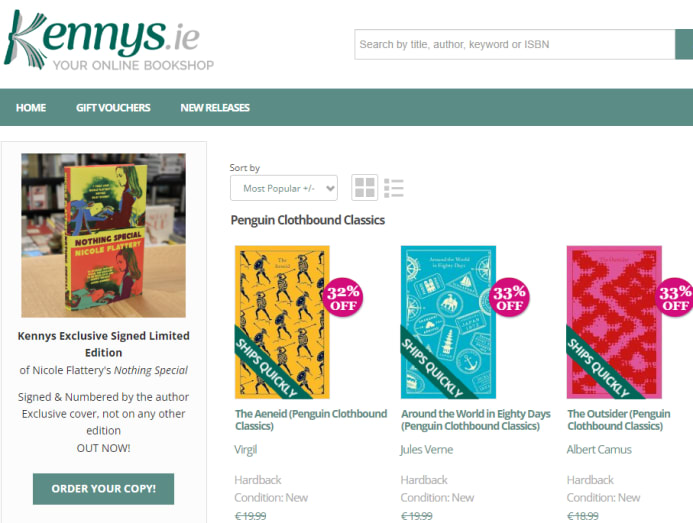The image size is (693, 523).
Task: Select The Aeneid yellow cover thumbnail
Action: click(x=282, y=322)
